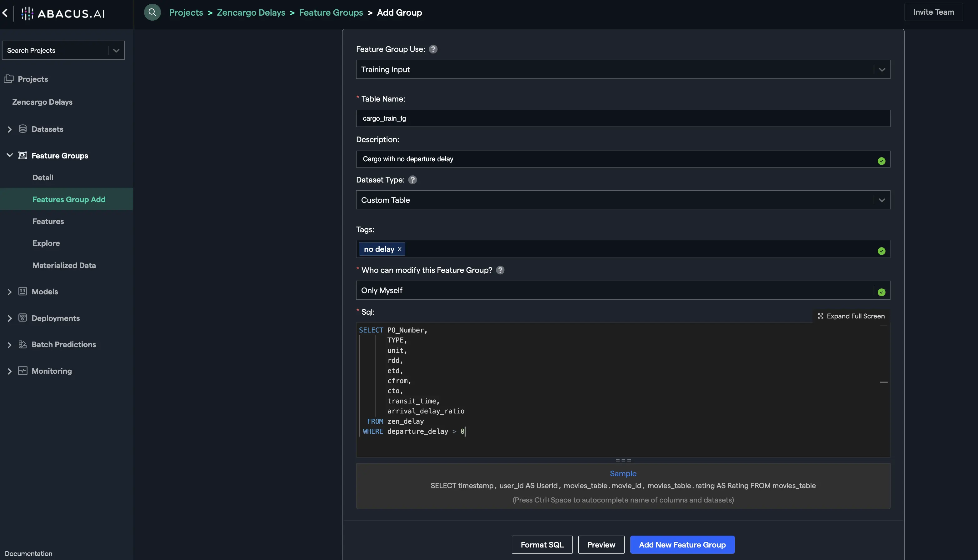This screenshot has height=560, width=978.
Task: Open Detail under Feature Groups
Action: pyautogui.click(x=43, y=177)
